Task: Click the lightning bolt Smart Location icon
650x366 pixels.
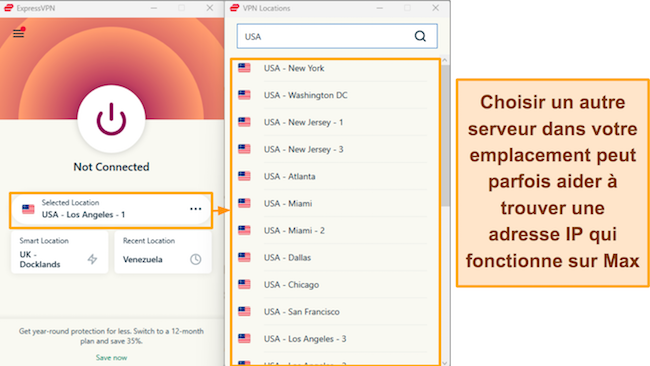Action: [92, 259]
